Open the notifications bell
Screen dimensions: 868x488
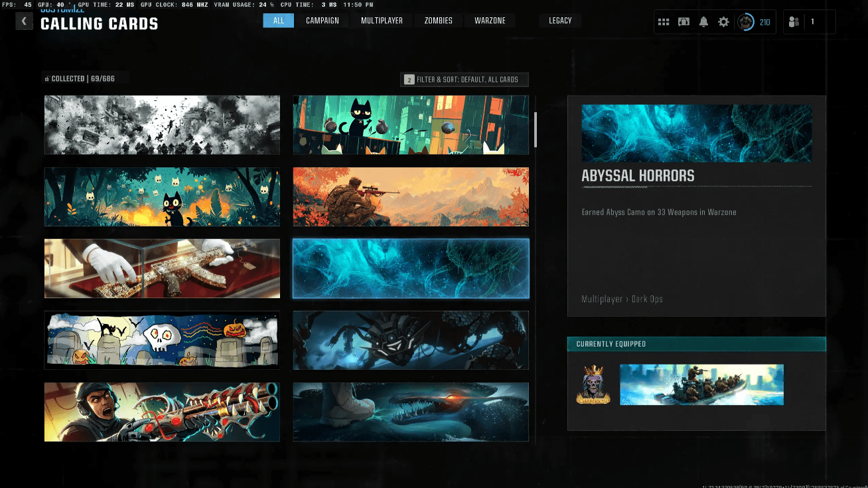click(703, 22)
